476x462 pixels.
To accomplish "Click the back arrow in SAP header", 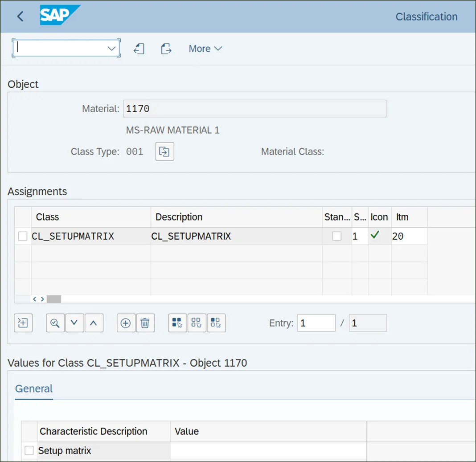I will coord(20,16).
